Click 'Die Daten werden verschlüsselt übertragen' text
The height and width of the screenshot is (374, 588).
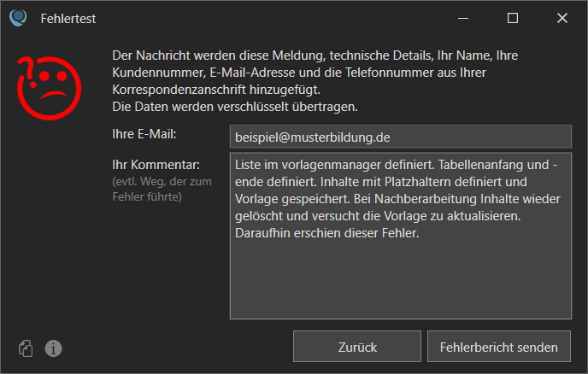pos(234,107)
